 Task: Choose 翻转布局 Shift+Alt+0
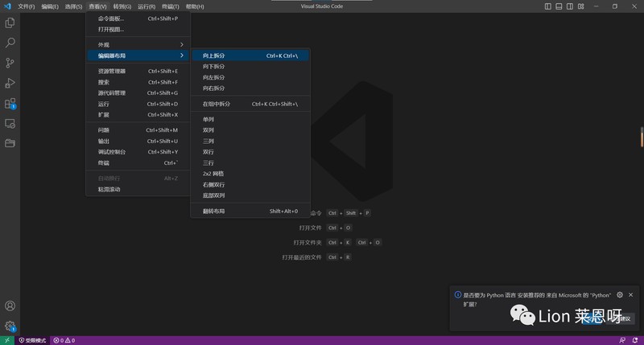[x=250, y=212]
